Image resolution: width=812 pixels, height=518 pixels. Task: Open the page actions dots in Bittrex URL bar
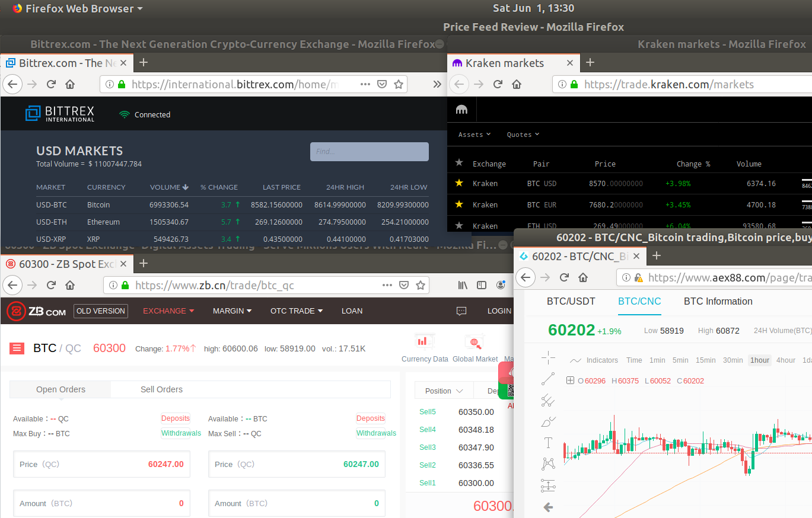pos(365,84)
